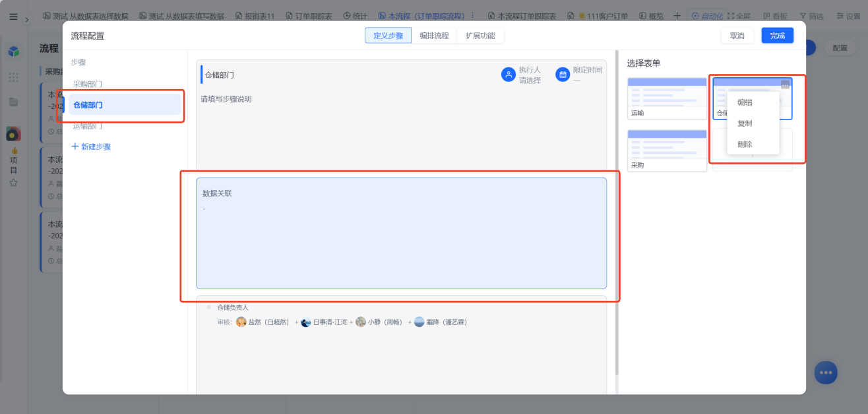Click 日事清-江河 reviewer avatar

tap(306, 322)
